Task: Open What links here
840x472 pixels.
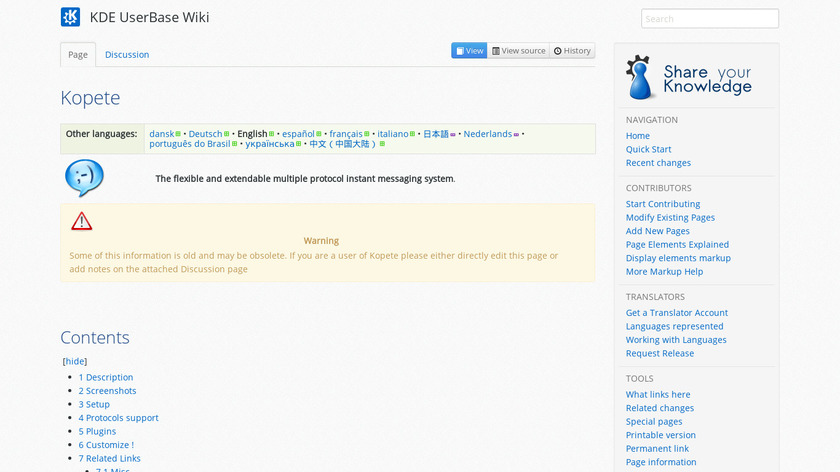Action: [x=658, y=394]
